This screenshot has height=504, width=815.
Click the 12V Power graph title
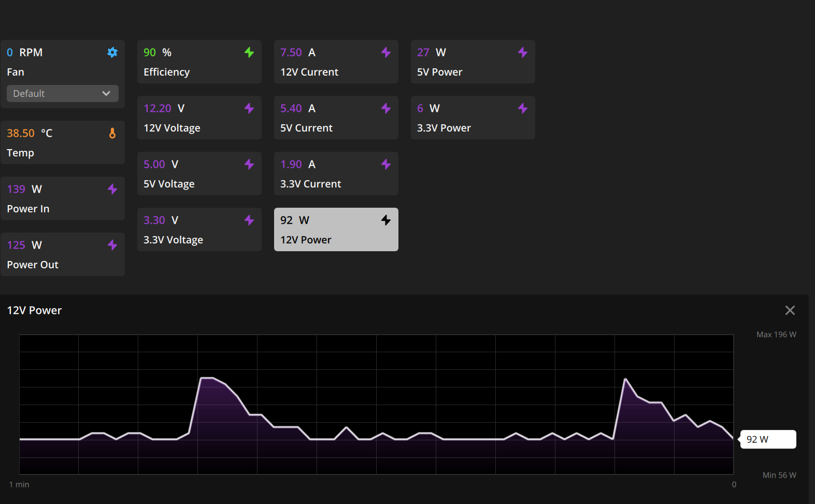[34, 310]
